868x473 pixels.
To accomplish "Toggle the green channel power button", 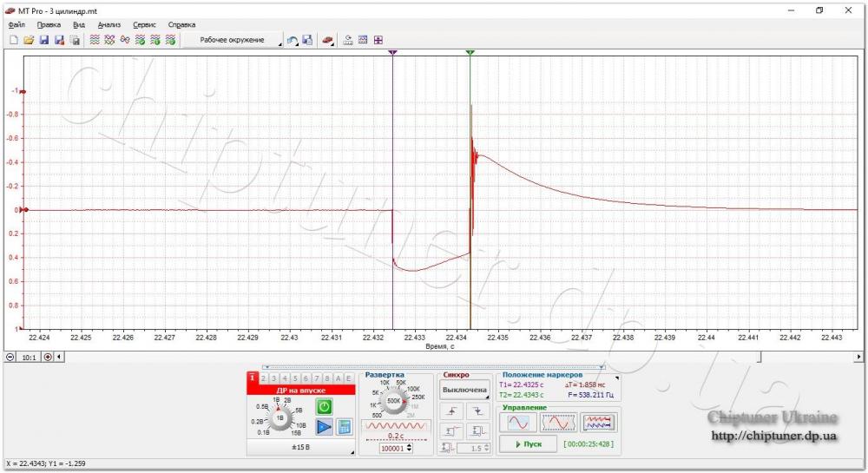I will click(x=324, y=407).
